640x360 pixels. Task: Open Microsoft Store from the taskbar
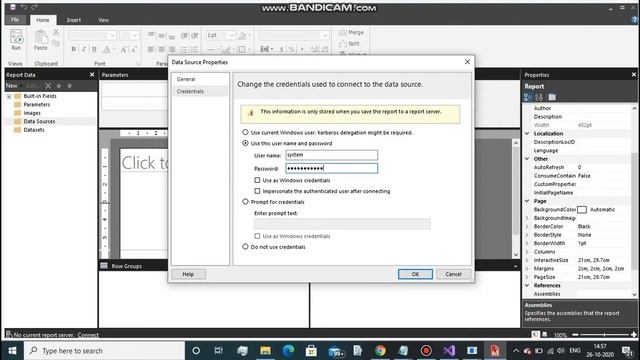(x=311, y=351)
